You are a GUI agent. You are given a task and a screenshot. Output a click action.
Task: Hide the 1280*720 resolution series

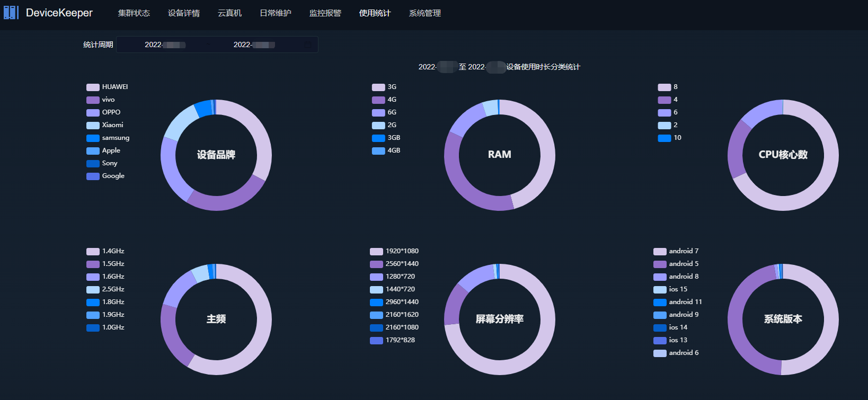393,277
